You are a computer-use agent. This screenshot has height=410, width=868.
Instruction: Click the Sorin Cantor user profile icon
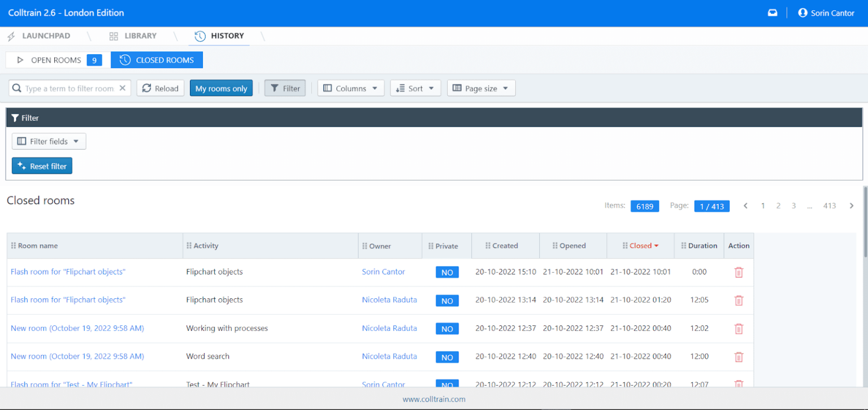coord(802,12)
